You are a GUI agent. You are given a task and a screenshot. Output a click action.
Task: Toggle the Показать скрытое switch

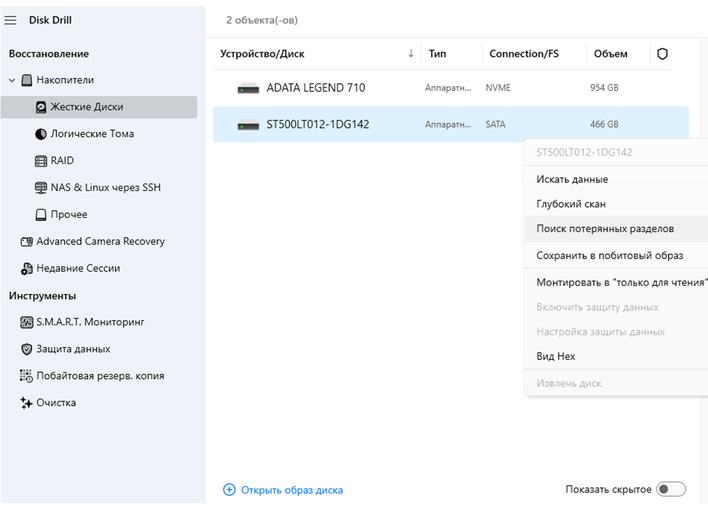(671, 489)
